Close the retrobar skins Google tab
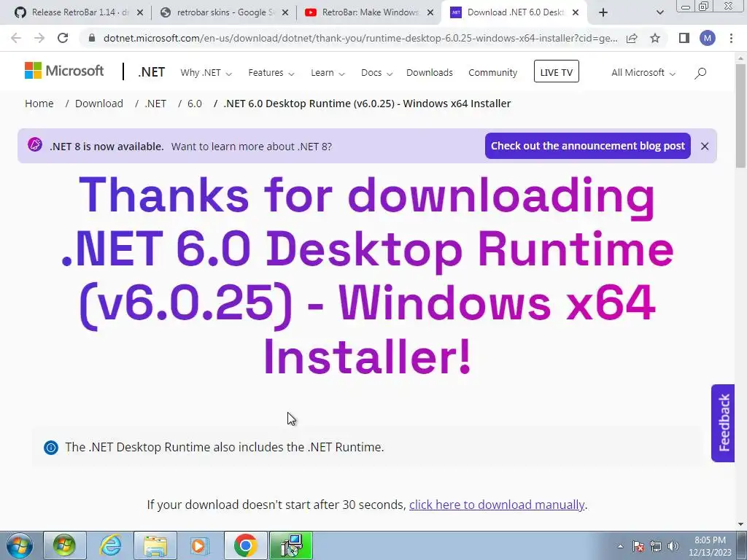 point(285,12)
